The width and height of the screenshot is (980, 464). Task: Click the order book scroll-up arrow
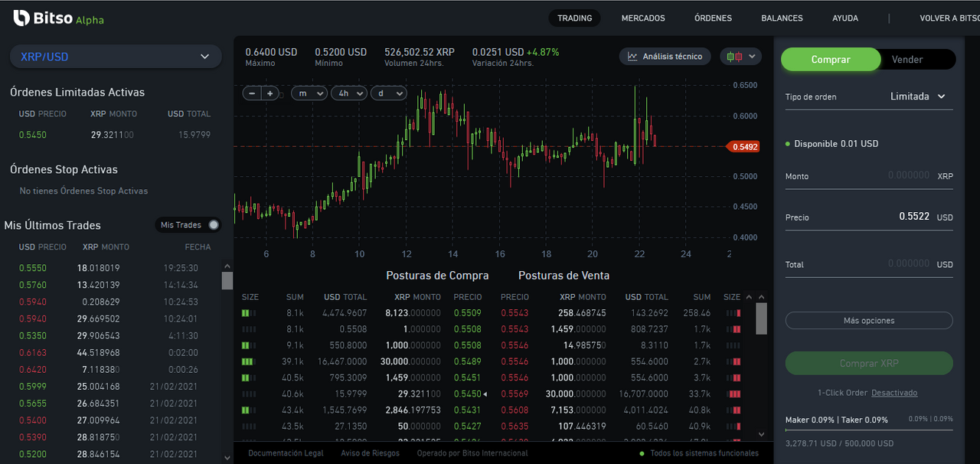761,297
